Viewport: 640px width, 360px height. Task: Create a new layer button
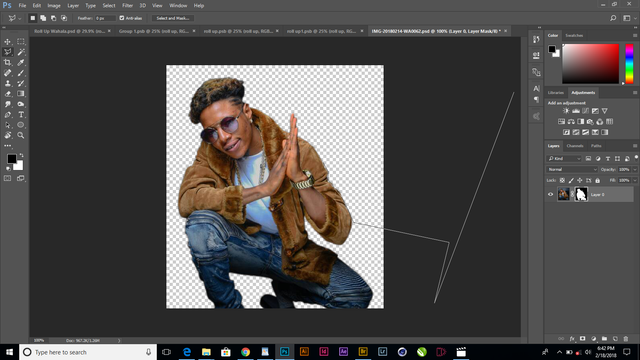click(x=615, y=339)
